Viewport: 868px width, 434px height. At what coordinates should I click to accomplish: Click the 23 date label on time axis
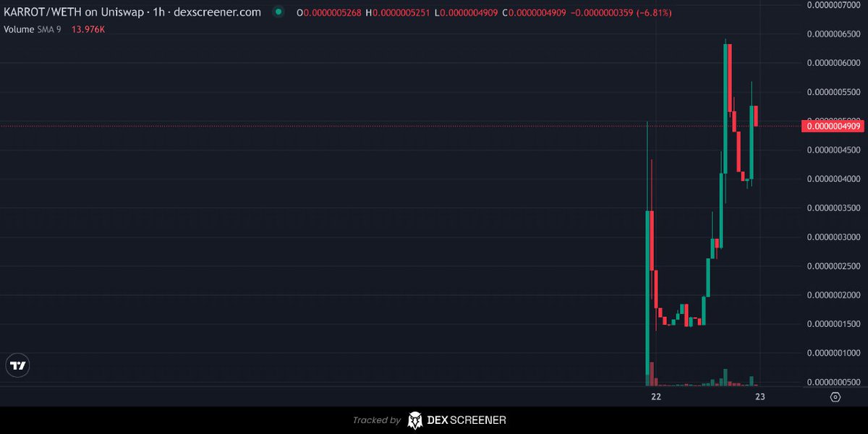pos(759,396)
